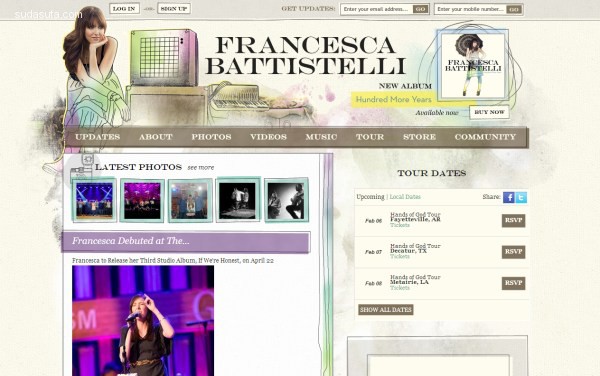Open the fifth photo of guitarist
This screenshot has height=376, width=600.
click(286, 200)
